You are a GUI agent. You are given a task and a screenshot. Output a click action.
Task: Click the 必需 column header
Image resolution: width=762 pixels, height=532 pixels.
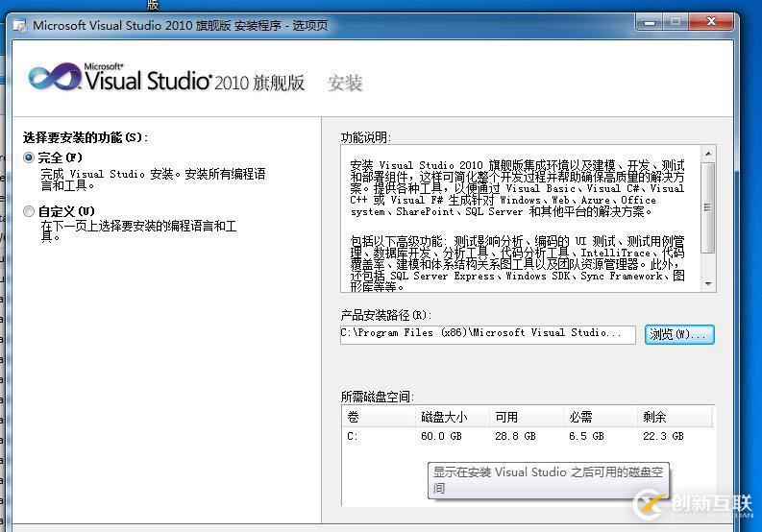(601, 417)
